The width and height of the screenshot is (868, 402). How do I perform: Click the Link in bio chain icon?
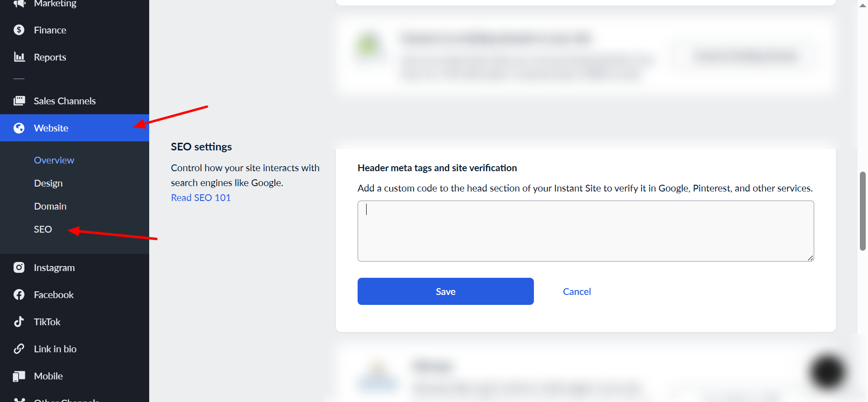(x=19, y=349)
